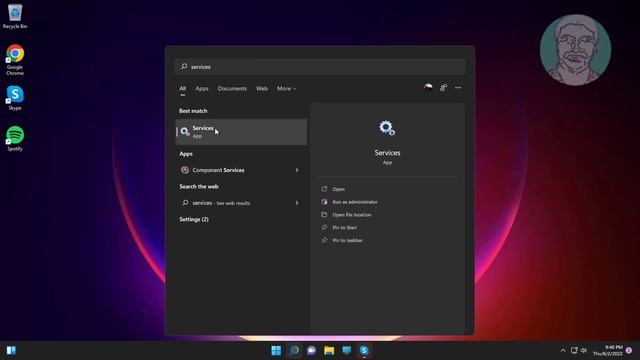Open the three-dot options menu
640x360 pixels.
tap(458, 87)
